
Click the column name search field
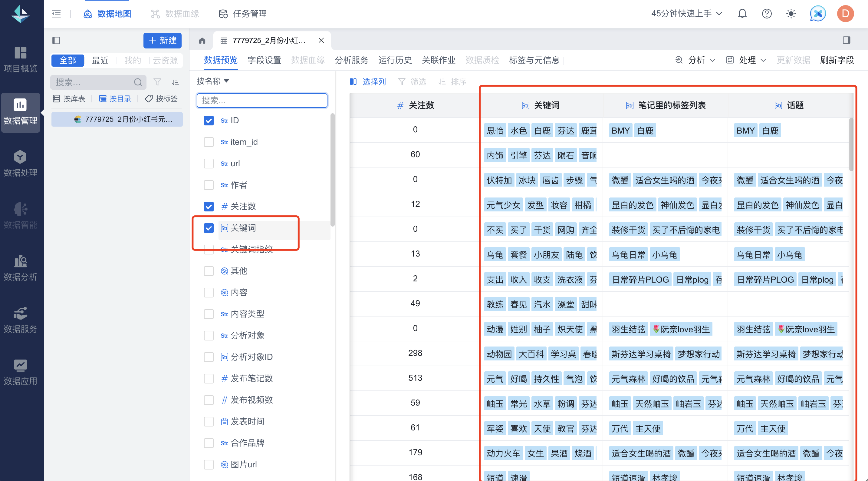pos(262,100)
